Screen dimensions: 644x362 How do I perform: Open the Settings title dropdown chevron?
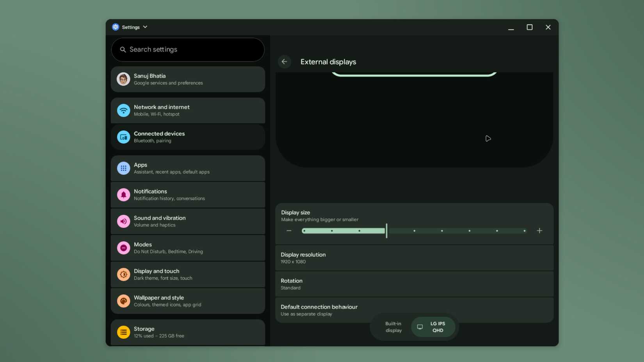pyautogui.click(x=145, y=27)
